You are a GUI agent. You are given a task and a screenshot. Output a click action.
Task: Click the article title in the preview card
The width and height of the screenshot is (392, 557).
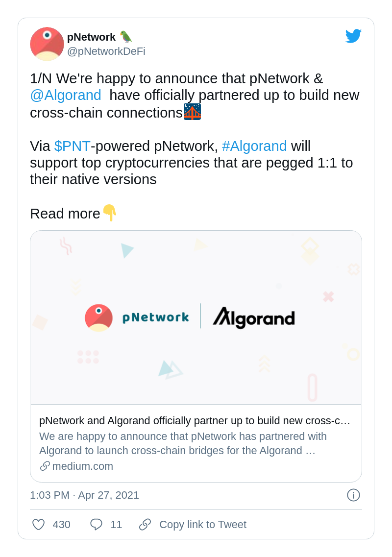click(x=194, y=420)
